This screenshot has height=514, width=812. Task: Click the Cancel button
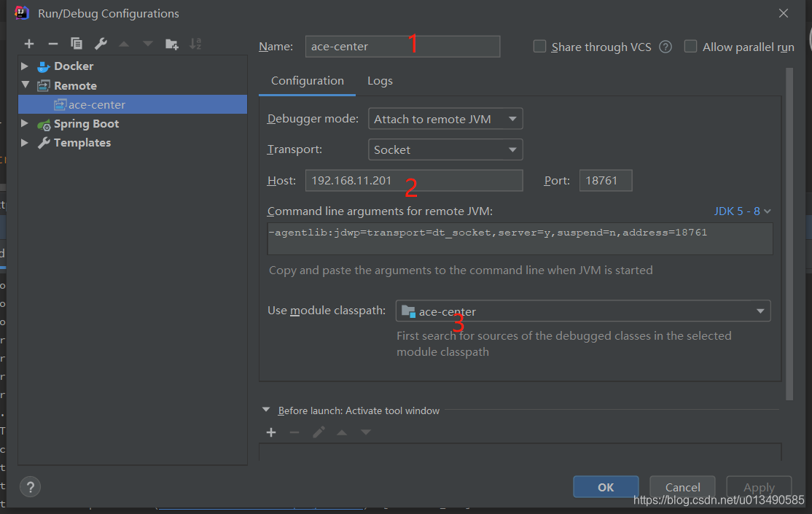tap(682, 487)
